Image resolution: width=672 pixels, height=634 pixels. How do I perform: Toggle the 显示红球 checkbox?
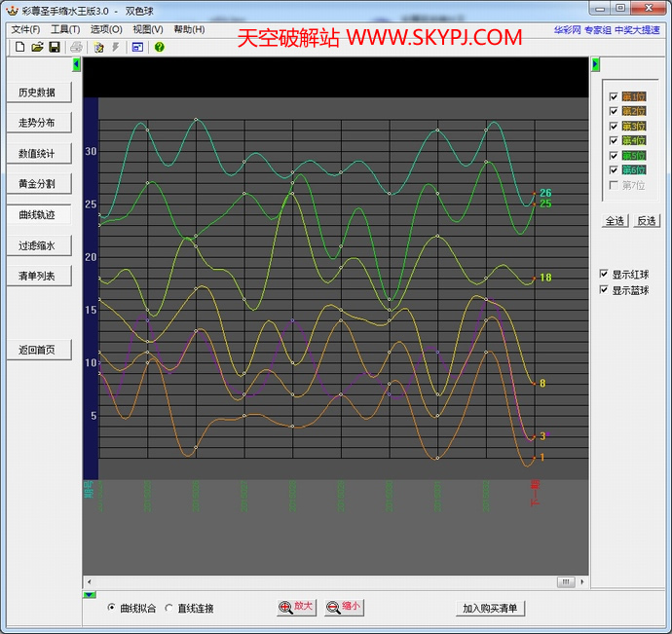pos(604,275)
